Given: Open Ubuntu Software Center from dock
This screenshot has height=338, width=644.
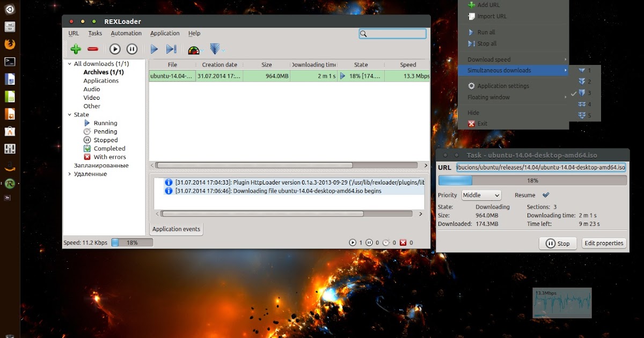Looking at the screenshot, I should 10,131.
